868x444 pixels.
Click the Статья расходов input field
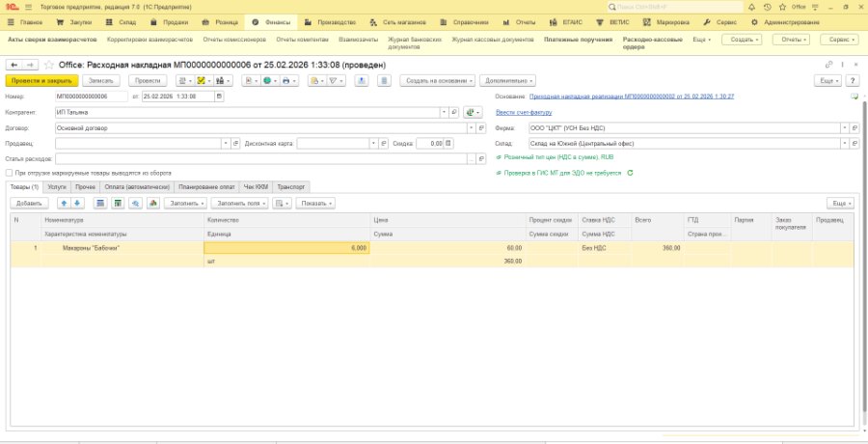coord(261,159)
